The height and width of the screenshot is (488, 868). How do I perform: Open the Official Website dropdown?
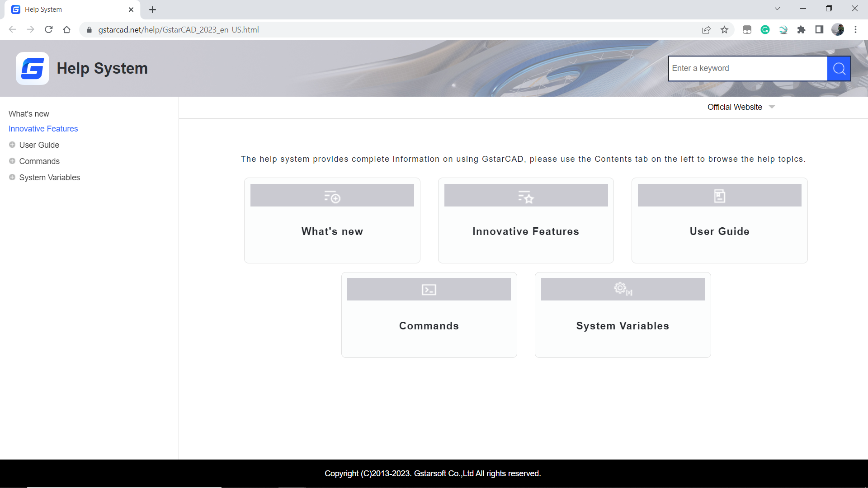coord(741,107)
